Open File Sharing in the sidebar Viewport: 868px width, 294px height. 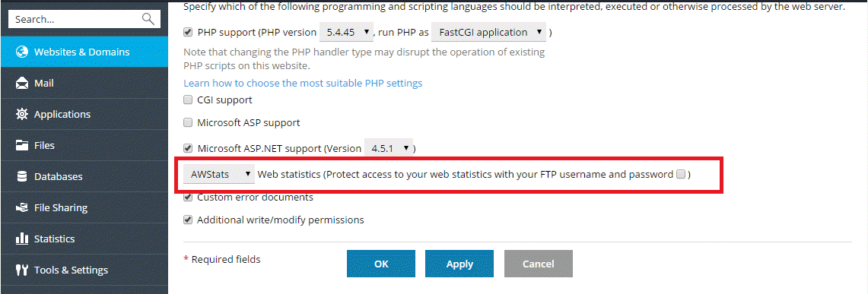click(x=84, y=208)
